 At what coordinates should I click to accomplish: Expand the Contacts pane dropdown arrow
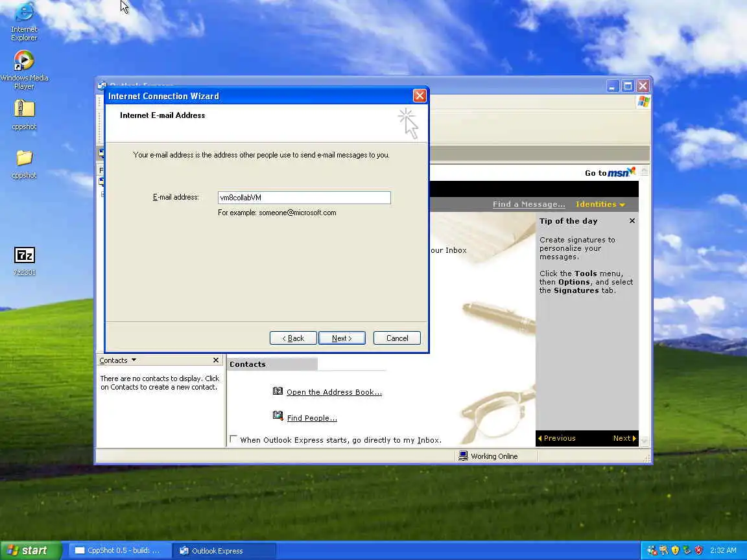pos(134,360)
